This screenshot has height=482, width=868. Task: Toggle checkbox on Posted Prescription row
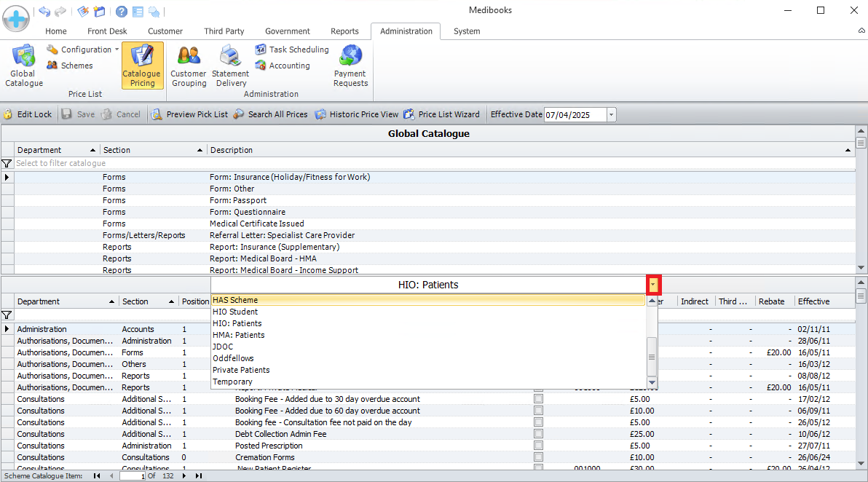click(x=538, y=446)
